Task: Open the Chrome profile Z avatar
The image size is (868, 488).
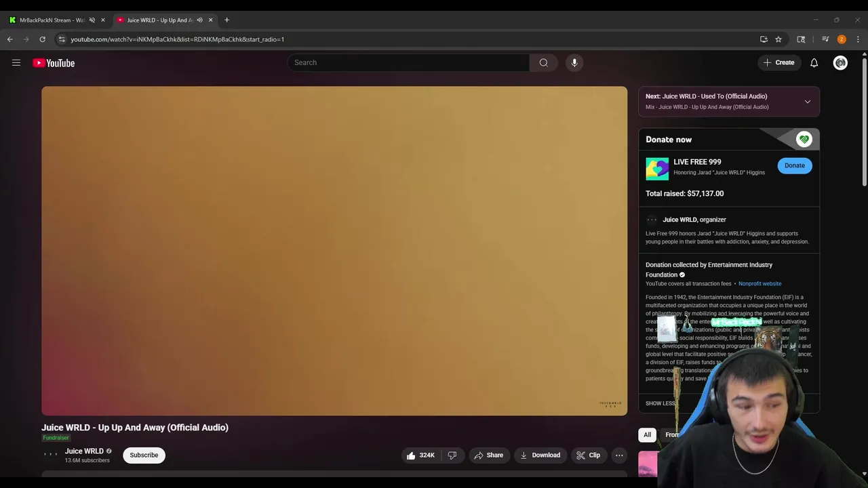Action: click(842, 39)
